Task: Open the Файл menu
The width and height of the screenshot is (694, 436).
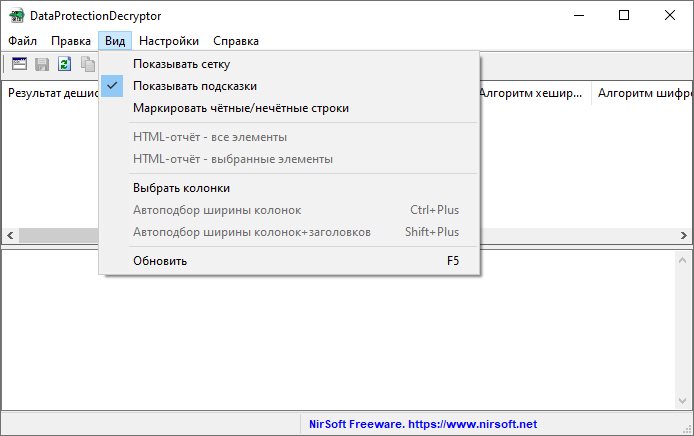Action: (x=22, y=41)
